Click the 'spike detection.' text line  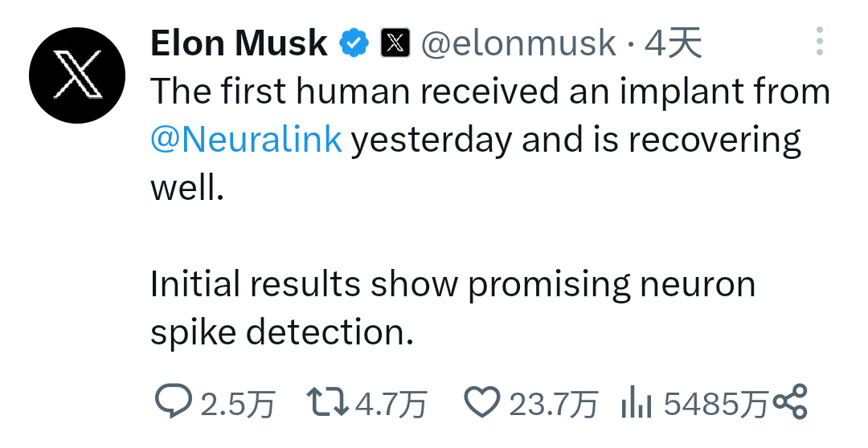point(282,333)
